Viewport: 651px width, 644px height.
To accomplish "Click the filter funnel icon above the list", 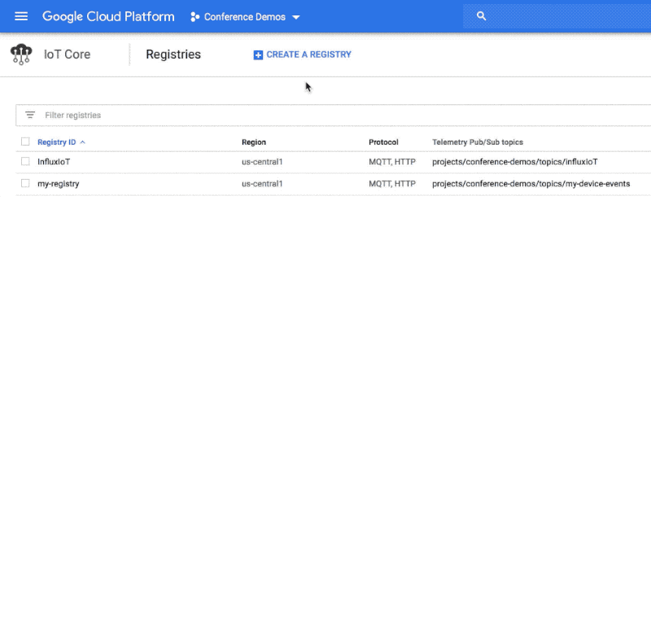I will click(31, 115).
